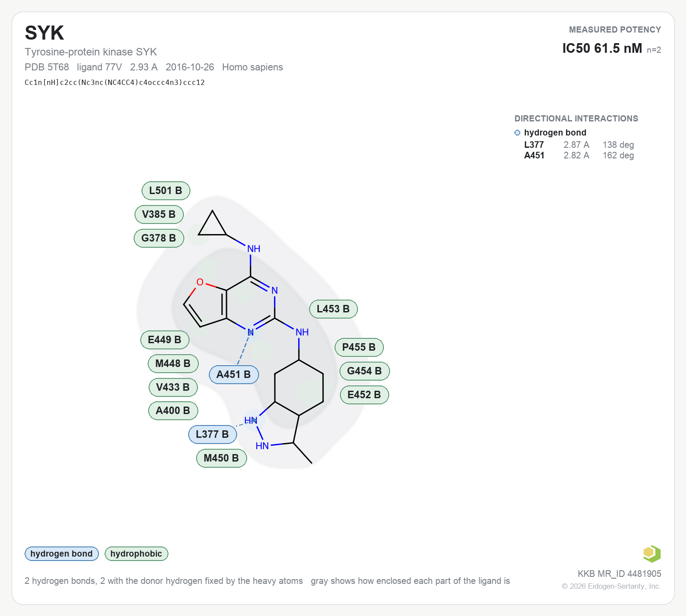Select the 138 deg angle value
The width and height of the screenshot is (686, 616).
[x=618, y=145]
